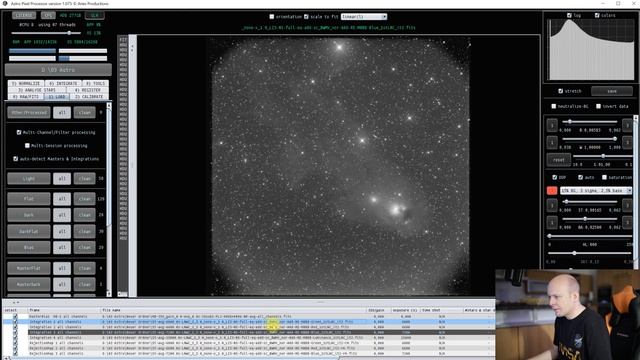Adjust the black point B slider
Image resolution: width=640 pixels, height=360 pixels.
(589, 122)
